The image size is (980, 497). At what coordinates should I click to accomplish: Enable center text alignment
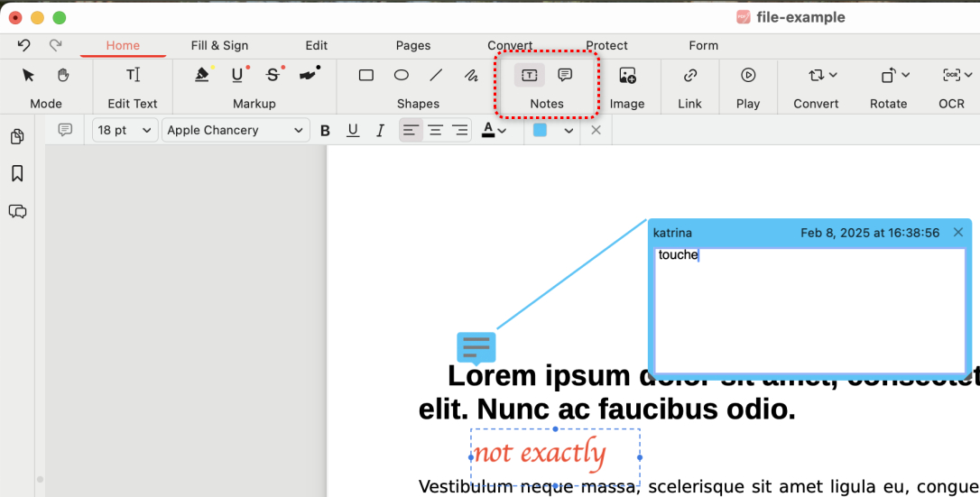pyautogui.click(x=435, y=131)
